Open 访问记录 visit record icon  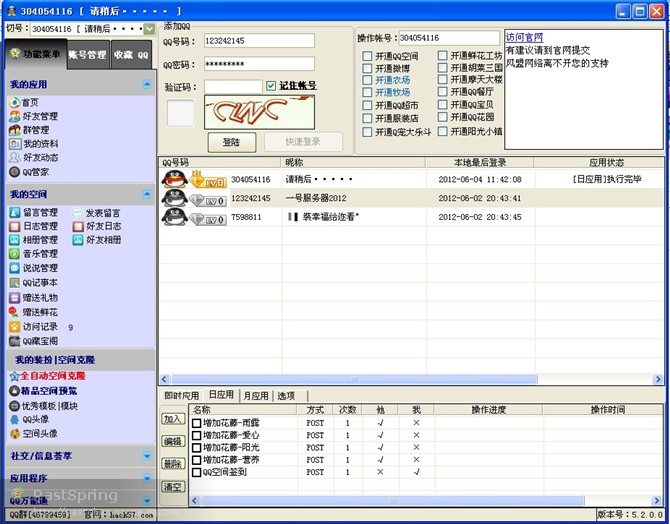click(x=15, y=327)
